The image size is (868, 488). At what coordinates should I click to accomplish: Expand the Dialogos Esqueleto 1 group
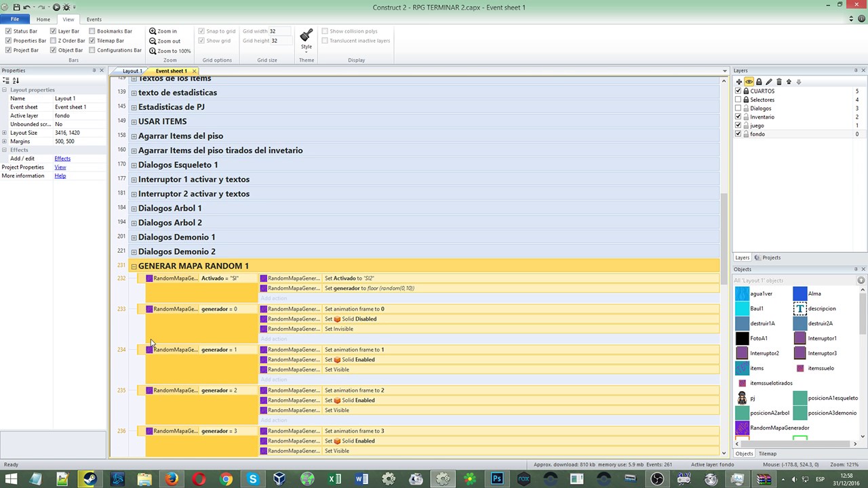click(134, 165)
